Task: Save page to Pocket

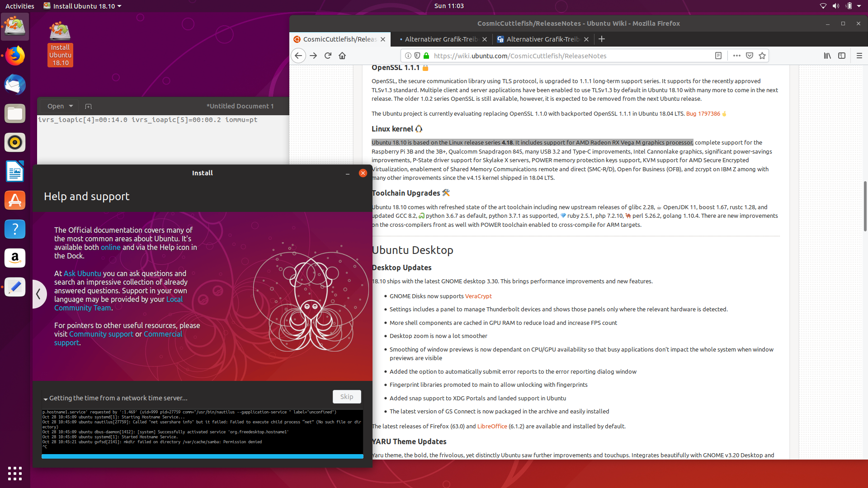Action: tap(750, 56)
